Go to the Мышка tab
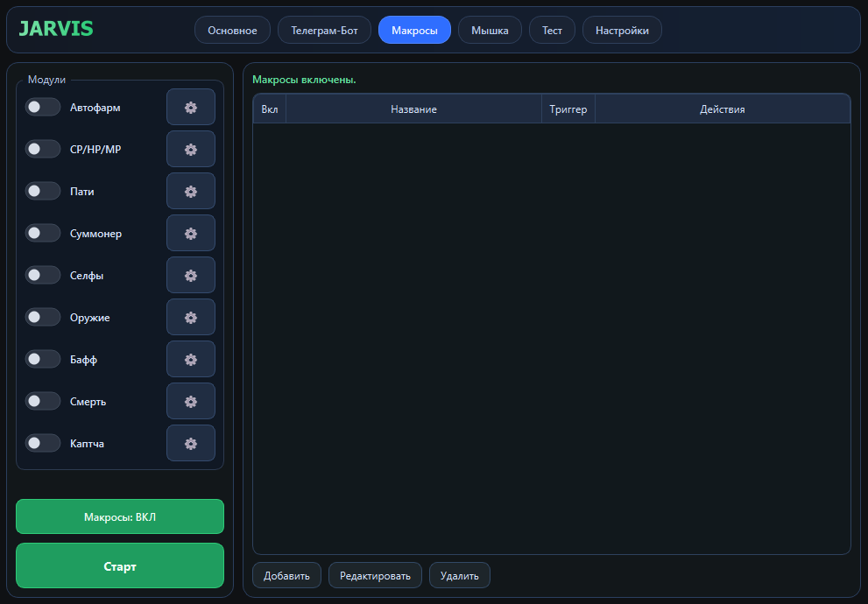The width and height of the screenshot is (868, 604). [x=490, y=31]
